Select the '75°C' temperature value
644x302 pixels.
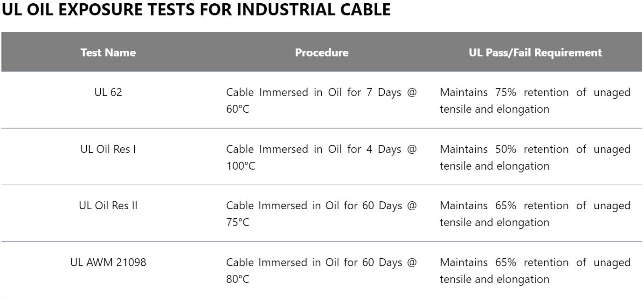(238, 223)
